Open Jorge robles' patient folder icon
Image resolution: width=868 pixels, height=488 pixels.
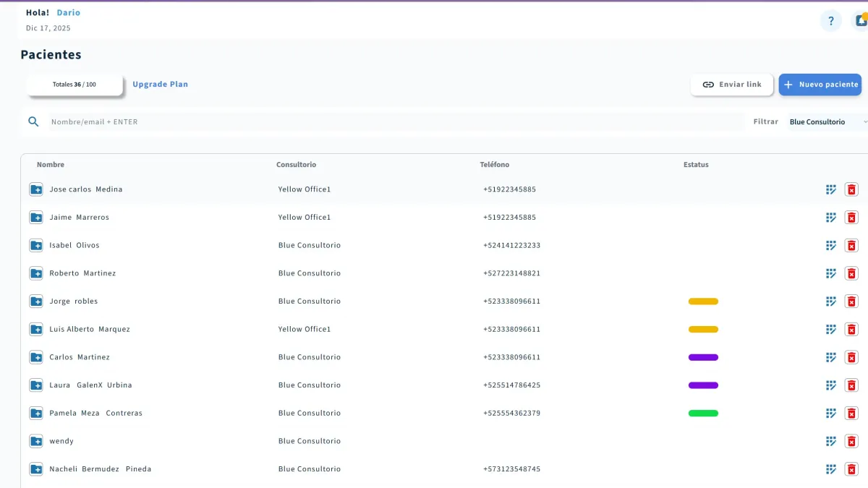point(36,301)
